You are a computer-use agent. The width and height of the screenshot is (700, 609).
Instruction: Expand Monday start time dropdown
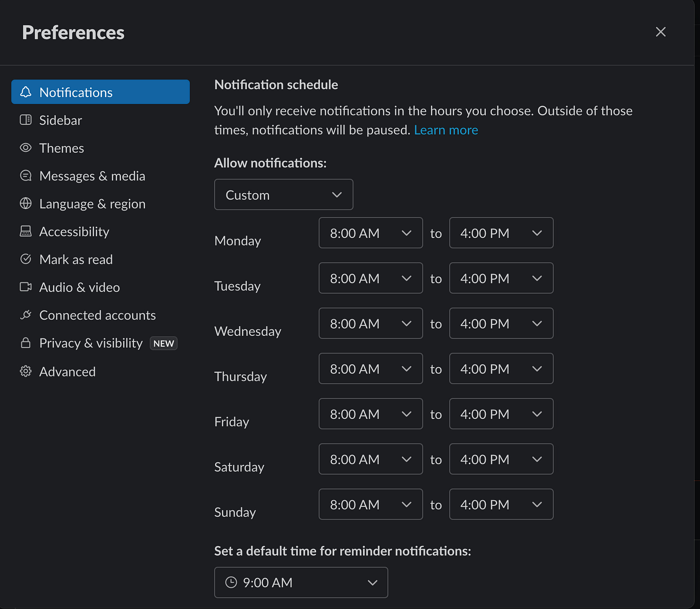(x=371, y=233)
